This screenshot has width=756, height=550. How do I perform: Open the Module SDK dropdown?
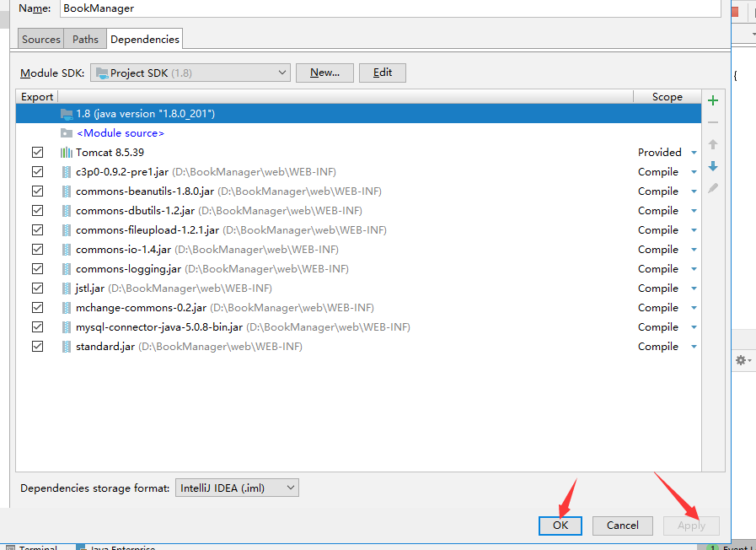[x=190, y=73]
